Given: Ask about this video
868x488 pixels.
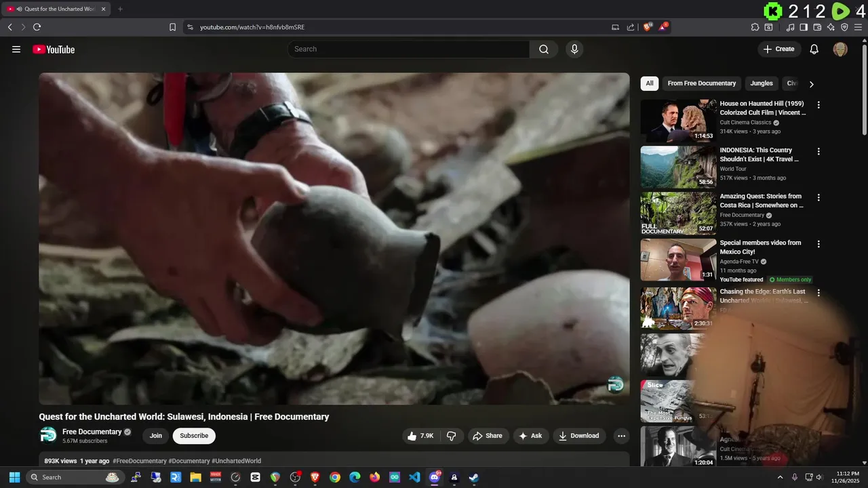Looking at the screenshot, I should tap(530, 436).
